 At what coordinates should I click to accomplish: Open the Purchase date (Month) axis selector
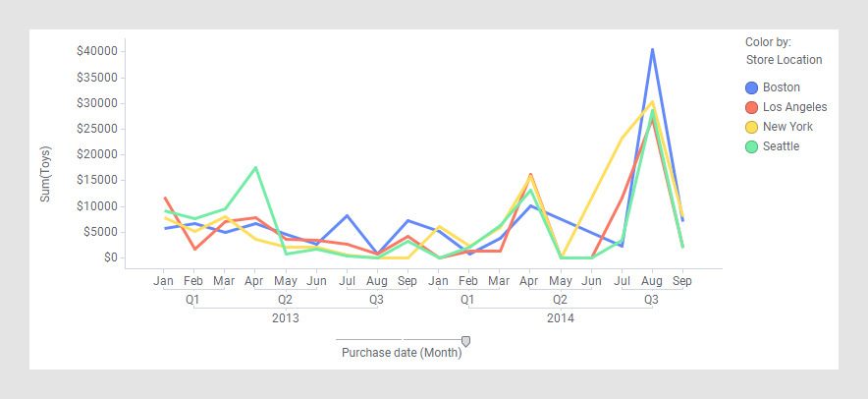coord(401,353)
